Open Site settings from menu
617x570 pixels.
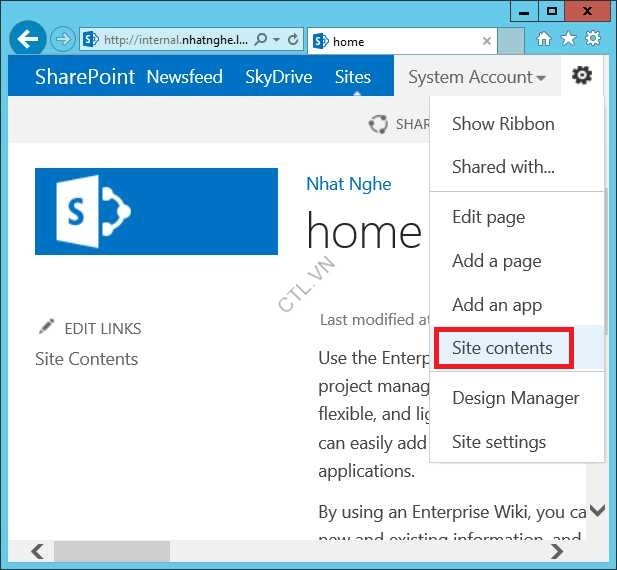point(499,442)
